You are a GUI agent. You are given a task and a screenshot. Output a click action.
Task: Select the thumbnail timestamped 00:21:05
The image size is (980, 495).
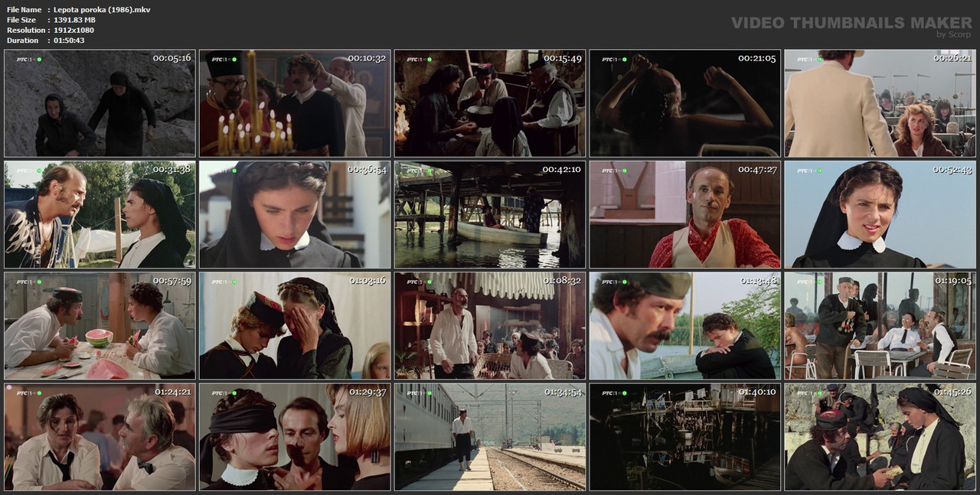click(x=685, y=103)
